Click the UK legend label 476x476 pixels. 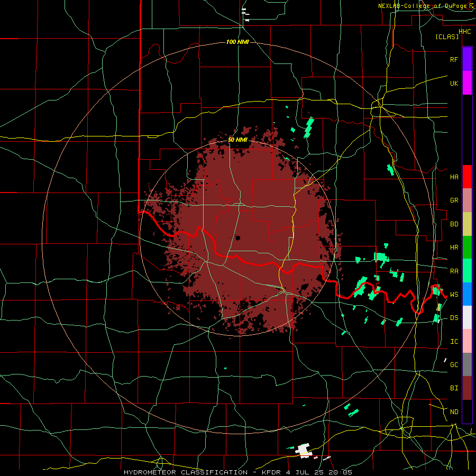(x=454, y=83)
